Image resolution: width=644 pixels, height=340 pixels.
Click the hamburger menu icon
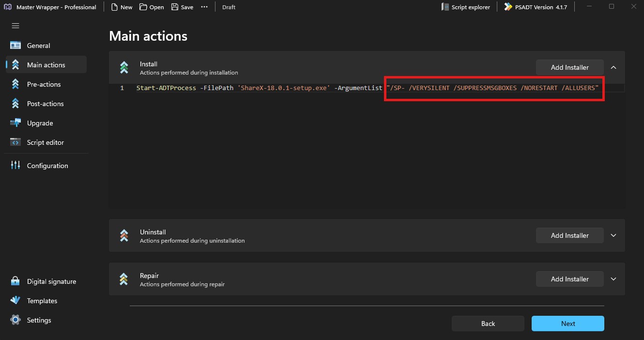[15, 26]
